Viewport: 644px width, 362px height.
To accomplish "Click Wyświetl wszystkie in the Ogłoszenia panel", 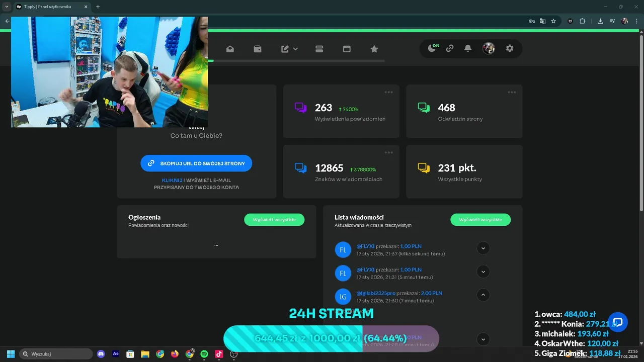I will click(x=274, y=220).
